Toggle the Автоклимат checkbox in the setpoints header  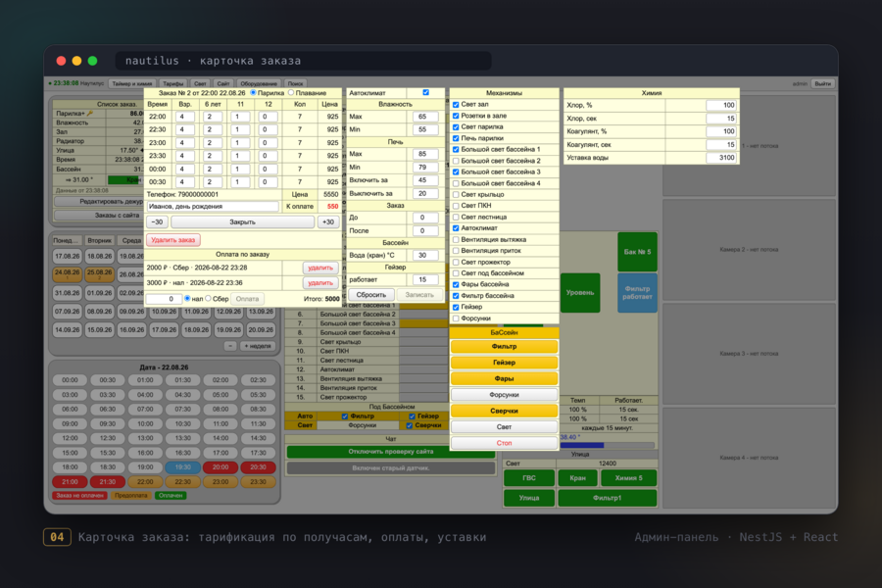point(426,93)
